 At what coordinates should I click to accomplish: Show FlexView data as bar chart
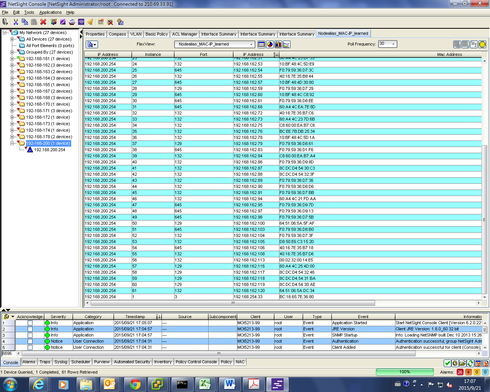[278, 44]
